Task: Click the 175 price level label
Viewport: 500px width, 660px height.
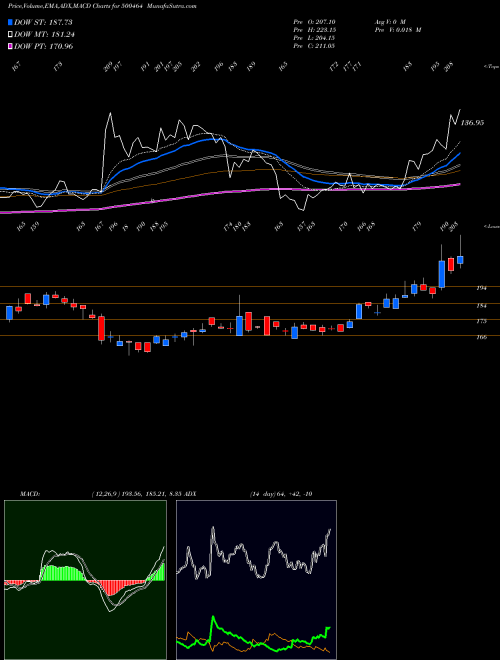Action: [x=481, y=321]
